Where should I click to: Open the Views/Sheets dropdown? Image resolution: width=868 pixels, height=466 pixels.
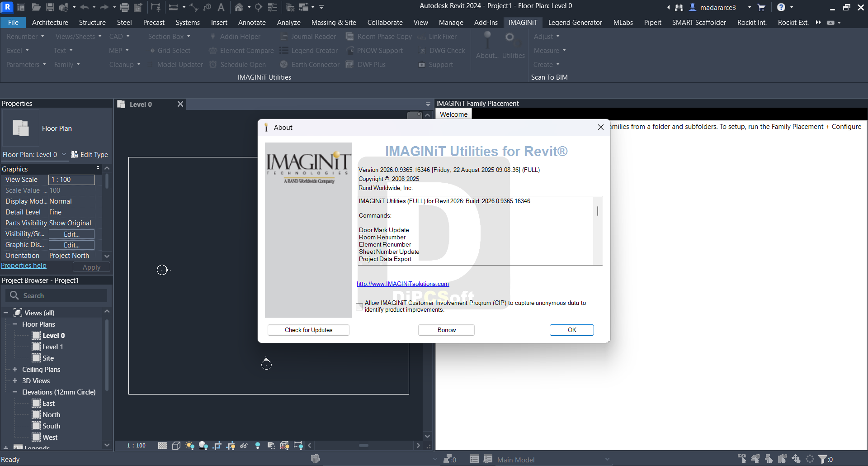[78, 37]
